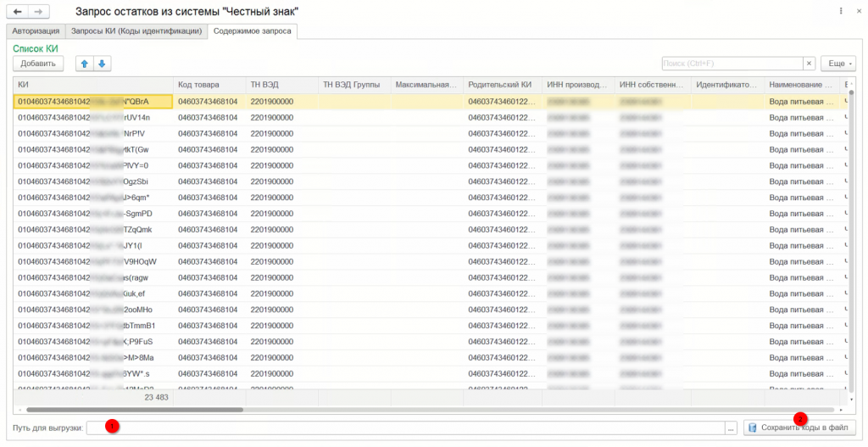Screen dimensions: 868x447
Task: Click the row count total 23 483
Action: (157, 397)
